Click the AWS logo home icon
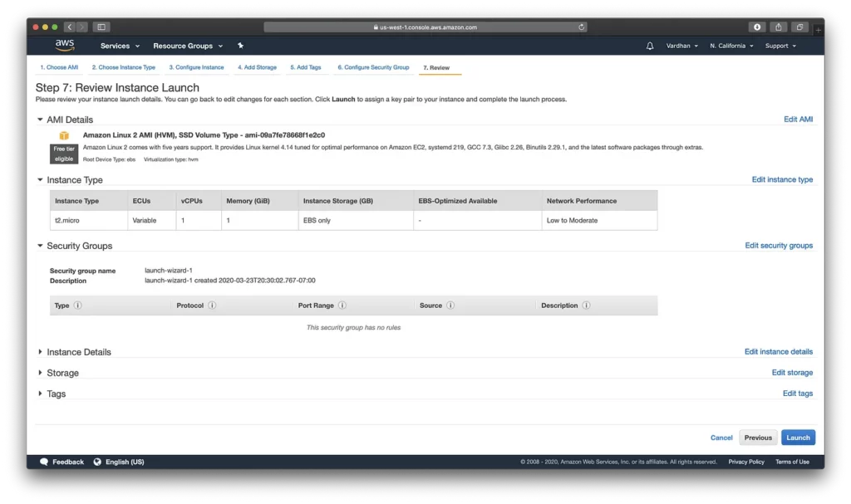 (x=65, y=46)
